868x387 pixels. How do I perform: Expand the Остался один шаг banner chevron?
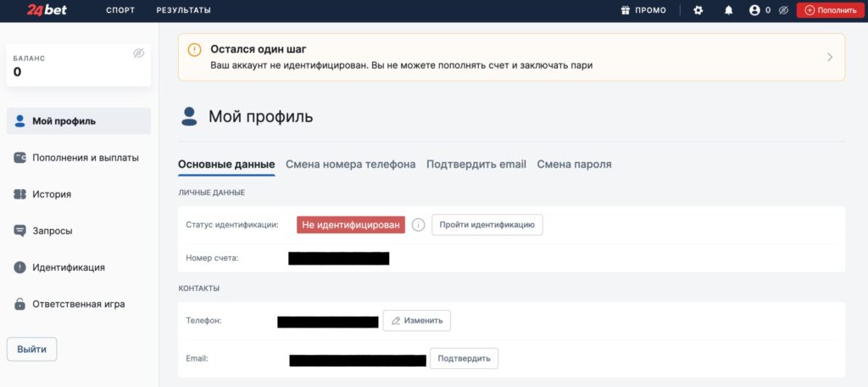[829, 57]
